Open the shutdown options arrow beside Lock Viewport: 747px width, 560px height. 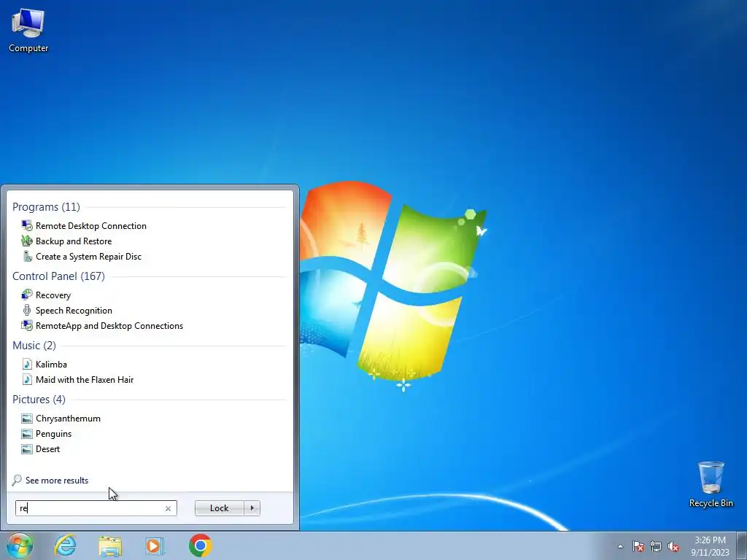252,508
